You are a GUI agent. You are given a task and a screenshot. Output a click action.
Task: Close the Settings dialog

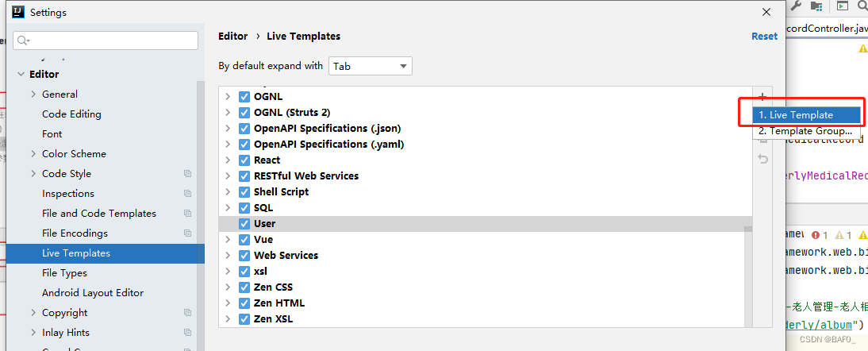coord(766,12)
